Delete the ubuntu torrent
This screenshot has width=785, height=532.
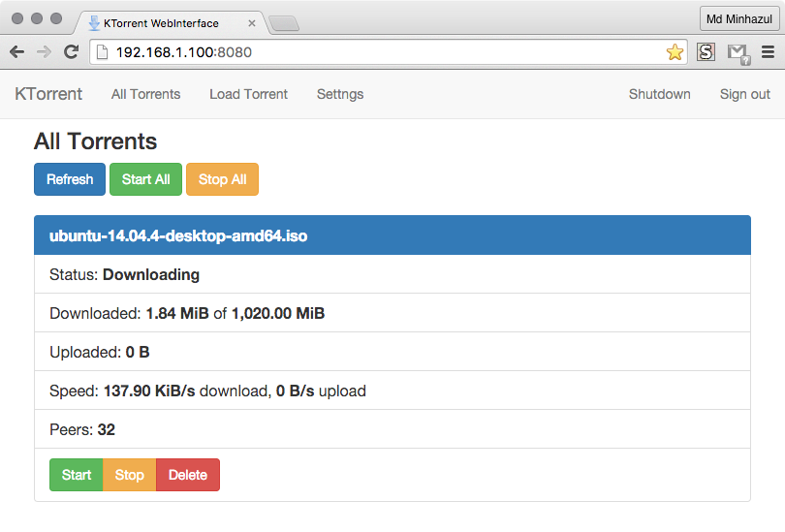[x=188, y=475]
